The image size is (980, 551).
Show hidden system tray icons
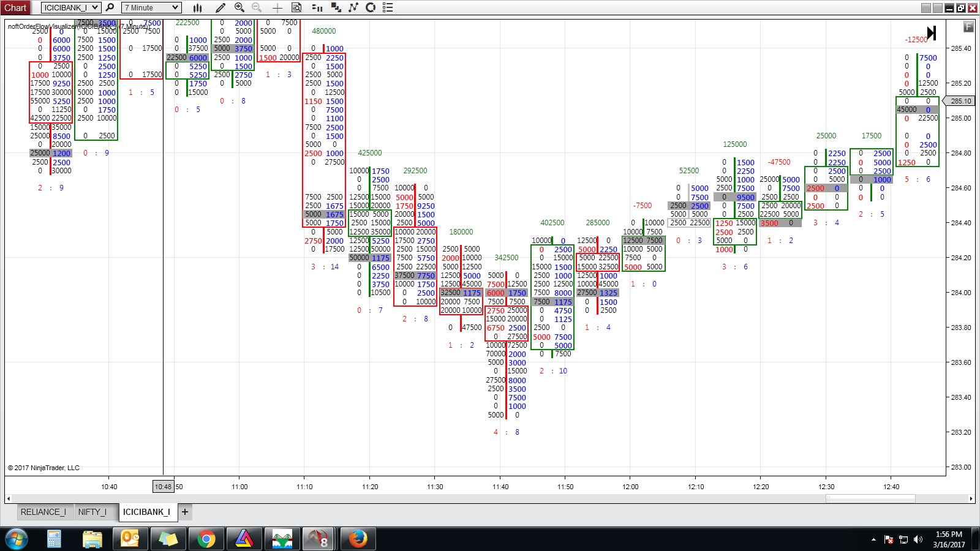pyautogui.click(x=873, y=539)
